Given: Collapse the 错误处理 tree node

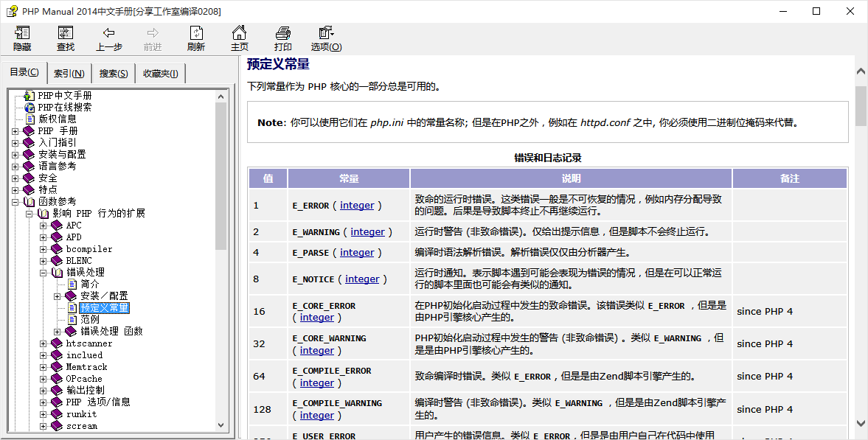Looking at the screenshot, I should (44, 273).
